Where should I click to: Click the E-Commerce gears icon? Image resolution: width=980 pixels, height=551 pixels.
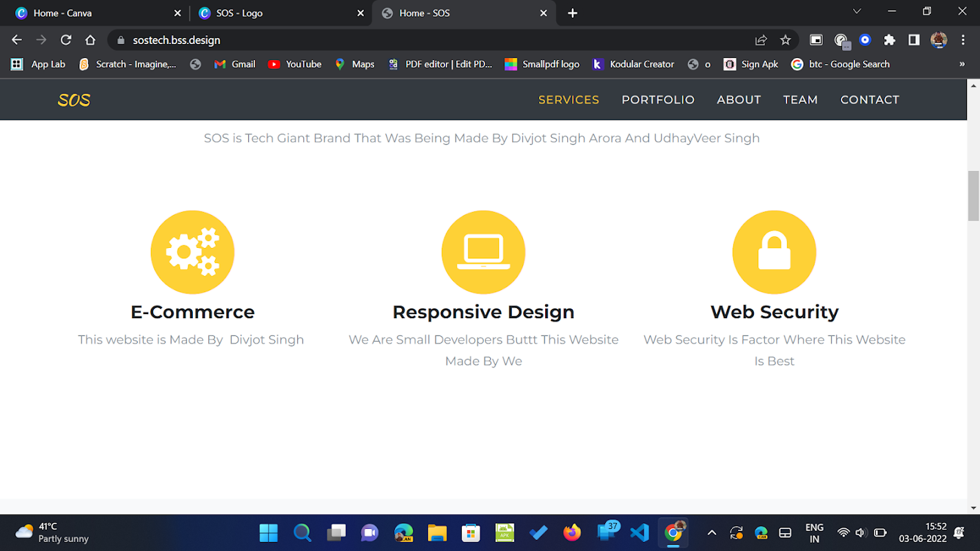coord(192,252)
